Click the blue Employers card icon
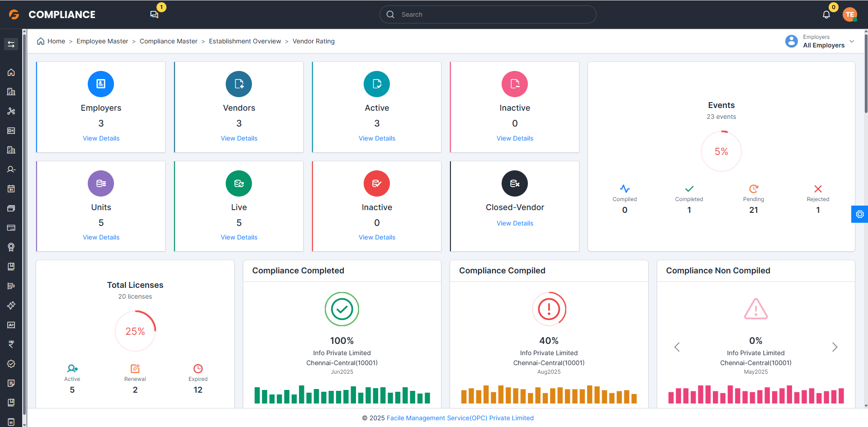The width and height of the screenshot is (868, 427). tap(101, 84)
